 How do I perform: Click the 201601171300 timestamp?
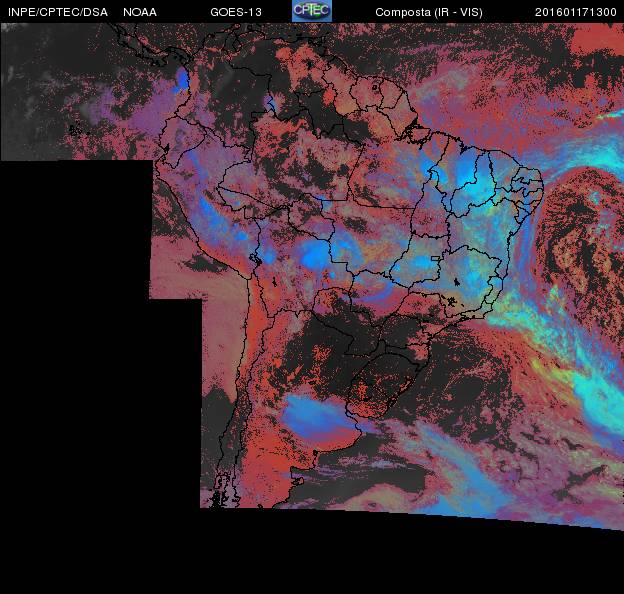coord(576,12)
